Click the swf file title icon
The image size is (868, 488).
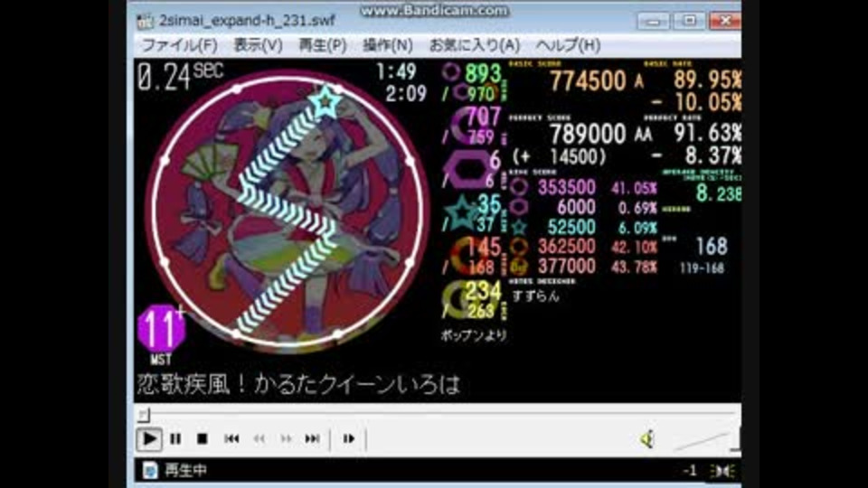pos(145,21)
